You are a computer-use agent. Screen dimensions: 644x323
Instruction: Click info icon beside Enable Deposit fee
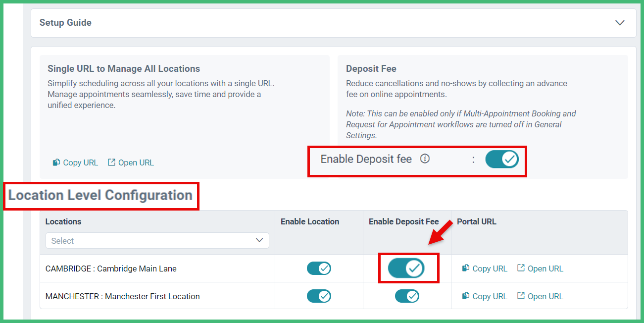[425, 159]
